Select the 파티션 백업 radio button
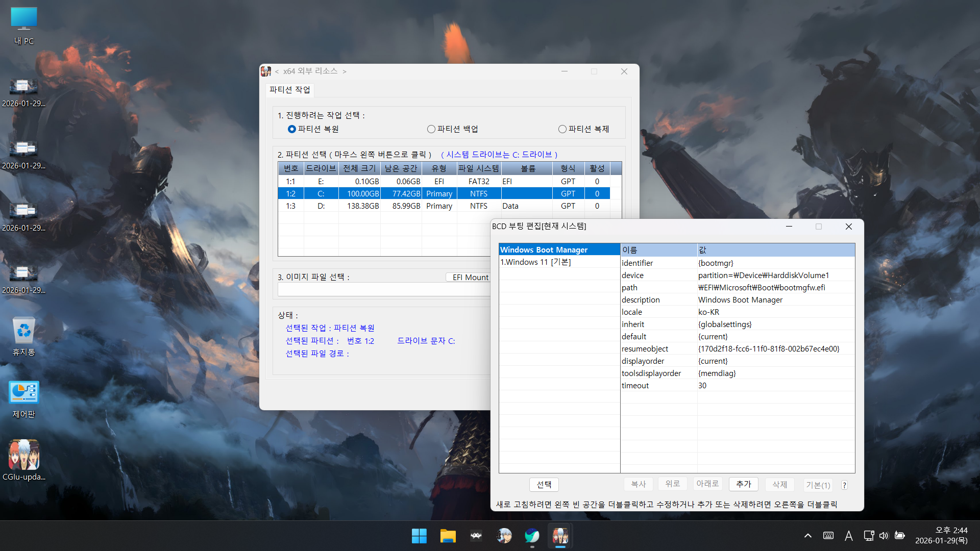This screenshot has width=980, height=551. tap(431, 129)
